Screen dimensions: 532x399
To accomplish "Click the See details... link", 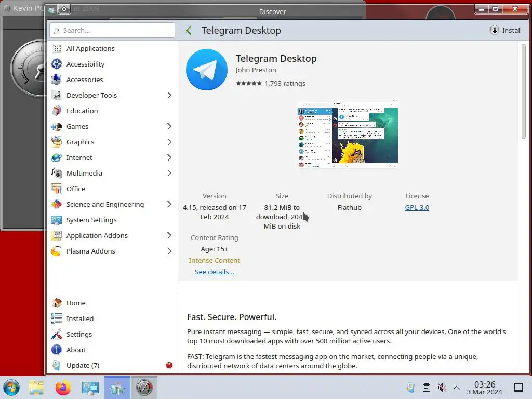I will point(215,272).
